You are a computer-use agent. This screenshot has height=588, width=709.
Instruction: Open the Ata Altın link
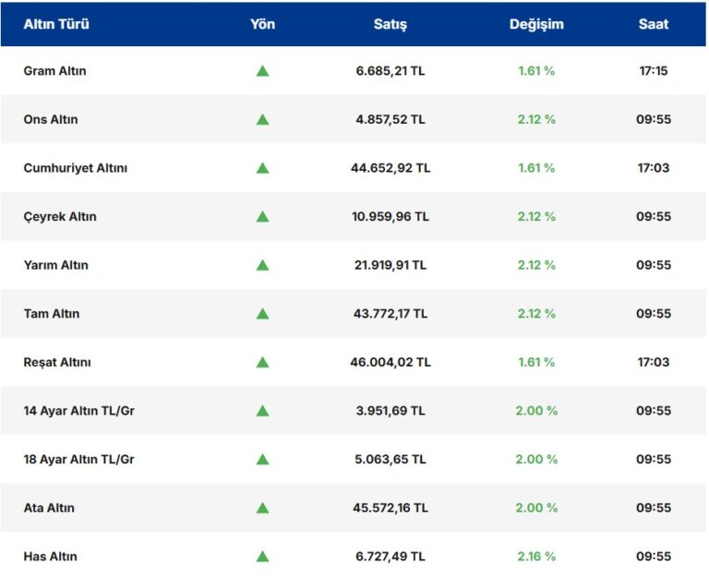[49, 508]
